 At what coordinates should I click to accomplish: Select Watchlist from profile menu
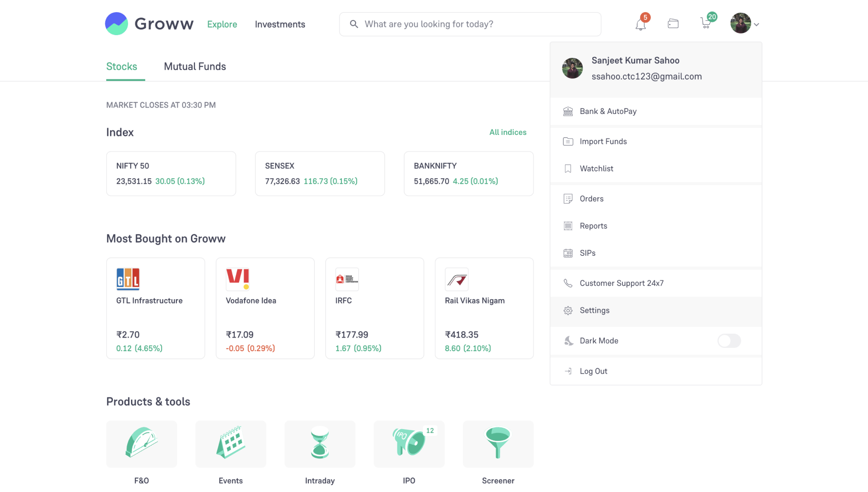tap(656, 169)
